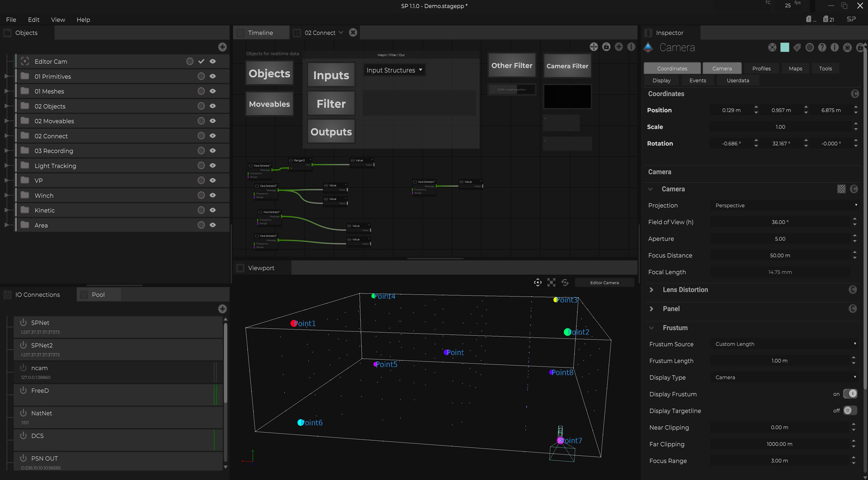Click the power icon for FreeD connection
This screenshot has height=480, width=868.
[24, 390]
